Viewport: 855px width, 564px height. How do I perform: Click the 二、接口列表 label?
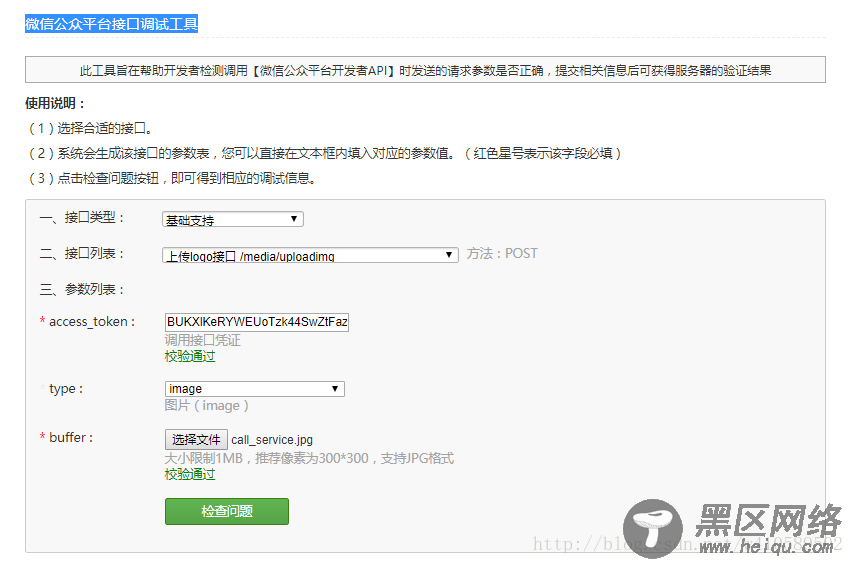point(82,254)
